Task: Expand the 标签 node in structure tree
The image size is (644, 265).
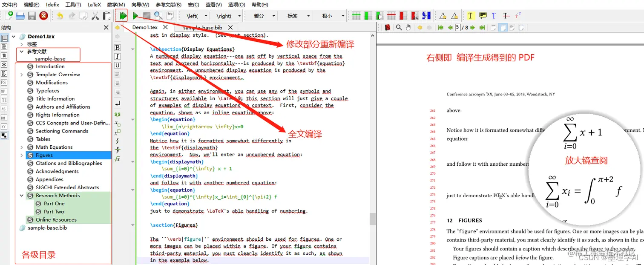Action: (x=22, y=44)
